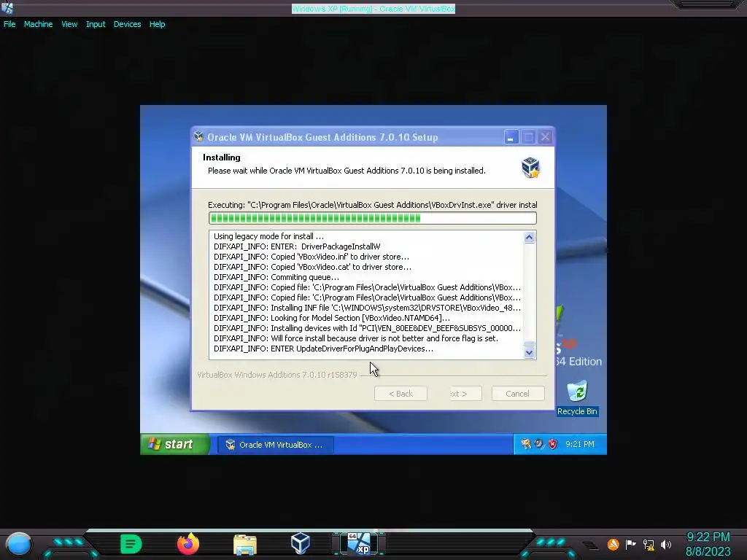
Task: Click log line 'ENTER UpdateDriverForPlugAndPlayDevices'
Action: [323, 349]
